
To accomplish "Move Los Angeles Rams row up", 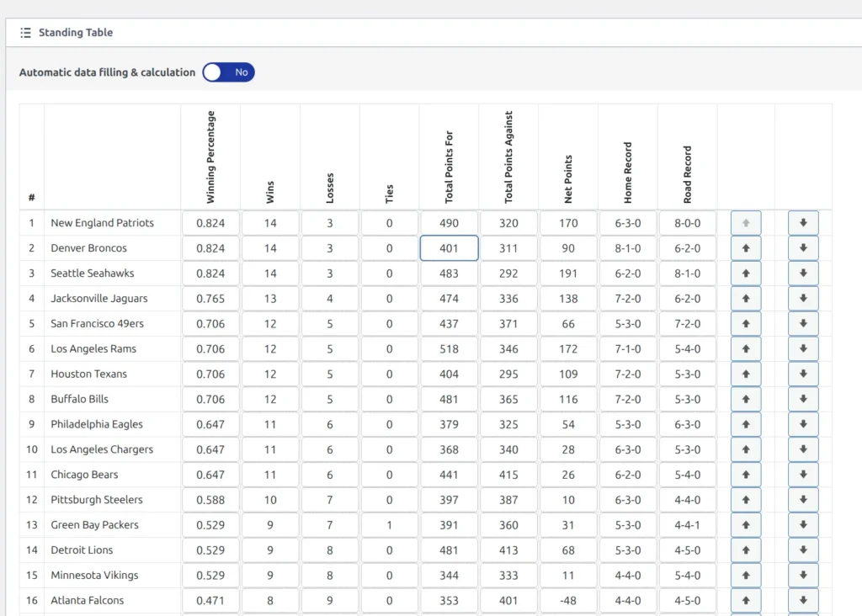I will (x=746, y=349).
